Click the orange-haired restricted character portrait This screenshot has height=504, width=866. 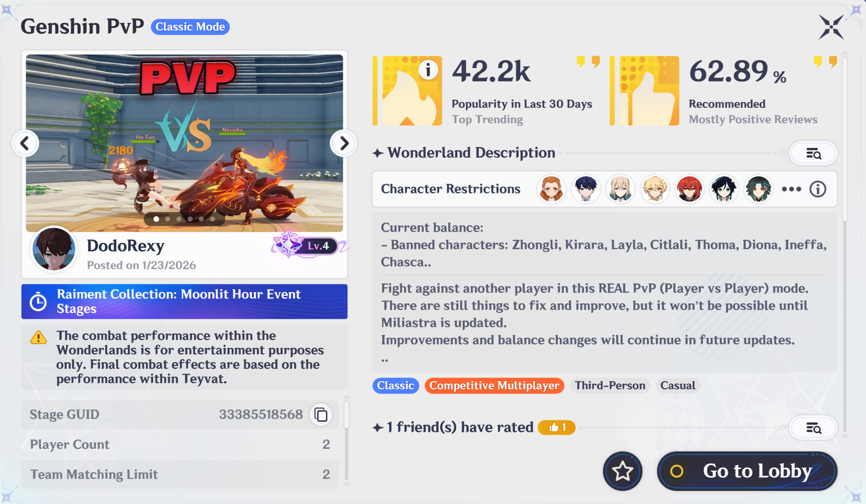tap(551, 189)
